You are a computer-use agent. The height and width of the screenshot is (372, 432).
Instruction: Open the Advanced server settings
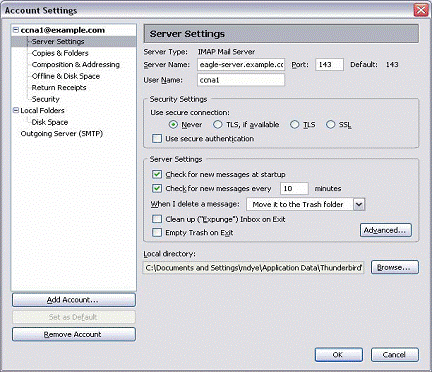tap(386, 230)
